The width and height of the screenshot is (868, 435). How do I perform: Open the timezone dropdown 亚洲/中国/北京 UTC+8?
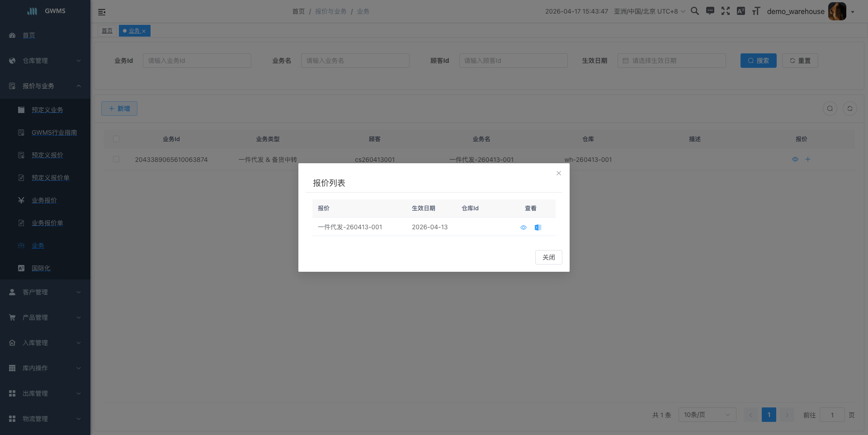650,11
